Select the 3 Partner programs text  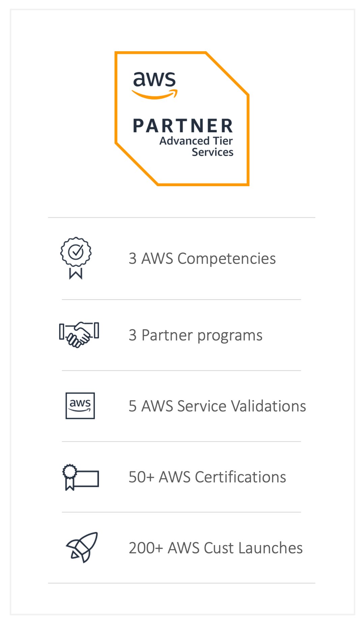point(195,335)
